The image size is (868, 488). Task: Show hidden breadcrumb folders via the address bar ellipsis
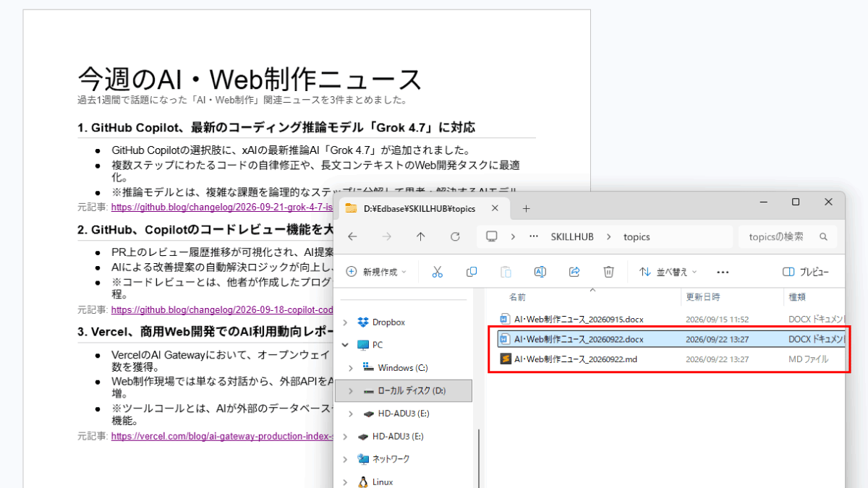click(x=534, y=236)
